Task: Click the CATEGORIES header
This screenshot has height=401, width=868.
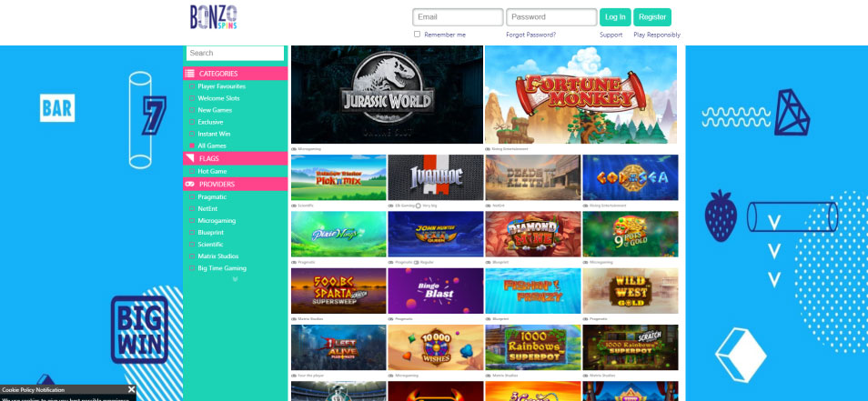Action: coord(236,74)
